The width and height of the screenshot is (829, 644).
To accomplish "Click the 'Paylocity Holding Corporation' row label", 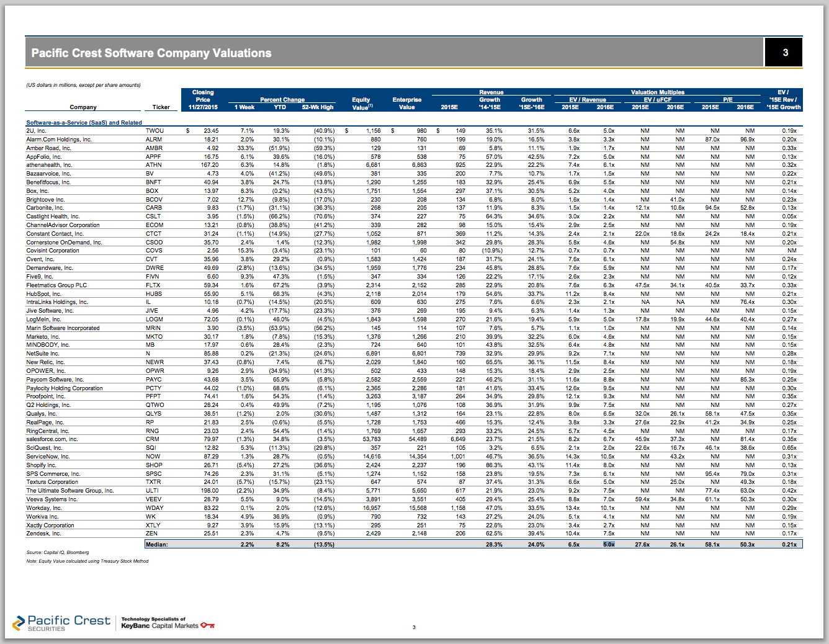I will pos(65,388).
